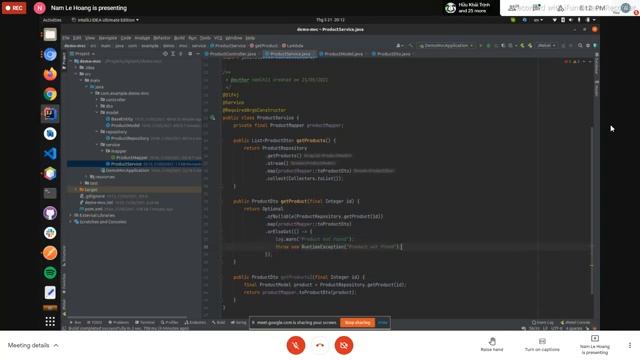Click editor vertical scrollbar
Viewport: 640px width, 360px height.
591,210
